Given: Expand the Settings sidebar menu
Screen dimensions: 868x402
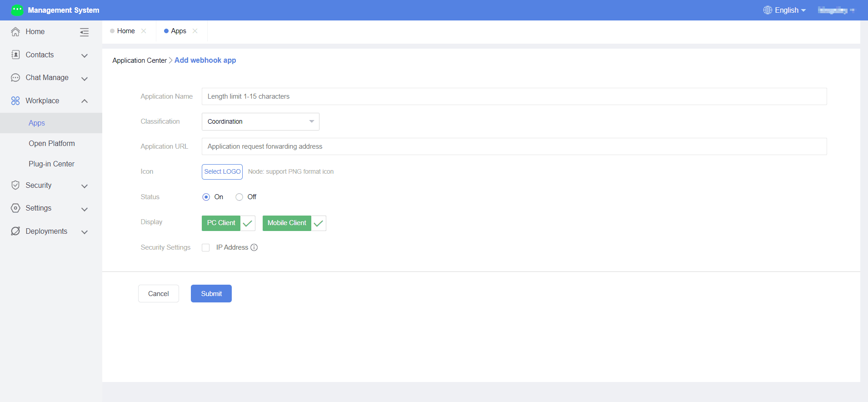Looking at the screenshot, I should pyautogui.click(x=51, y=208).
